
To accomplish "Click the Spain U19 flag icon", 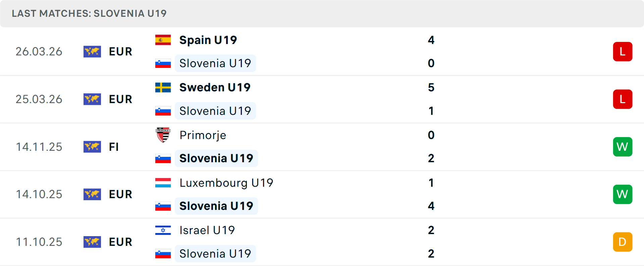I will coord(163,40).
